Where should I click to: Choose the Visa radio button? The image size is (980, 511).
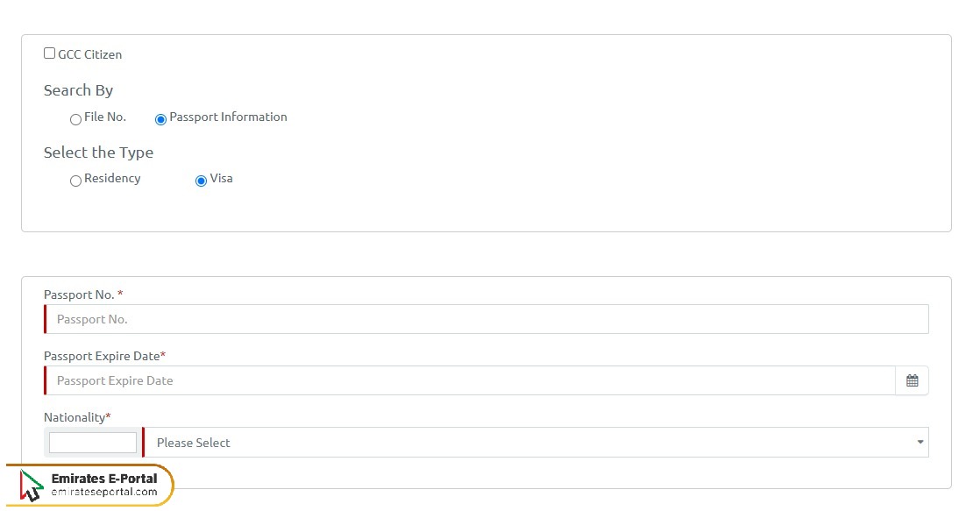[x=201, y=181]
